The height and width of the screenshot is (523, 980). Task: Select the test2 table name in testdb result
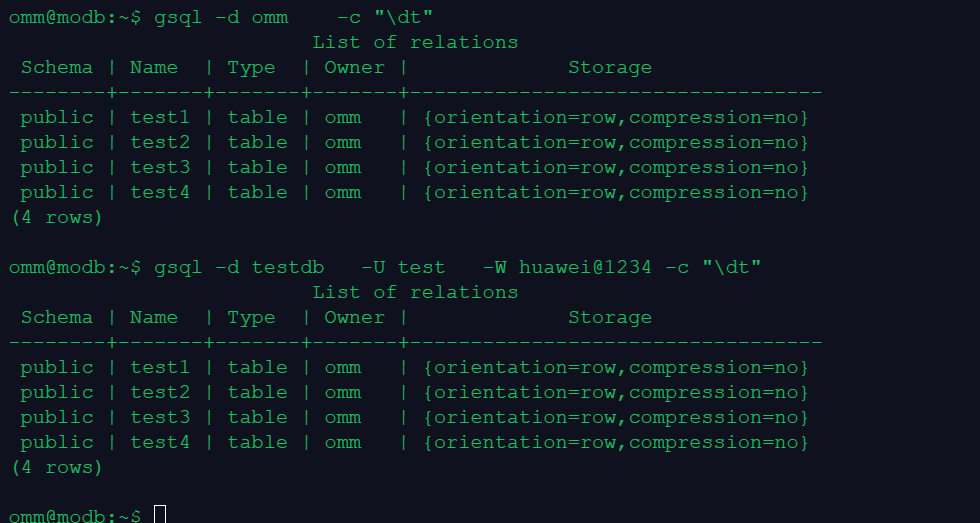tap(160, 392)
